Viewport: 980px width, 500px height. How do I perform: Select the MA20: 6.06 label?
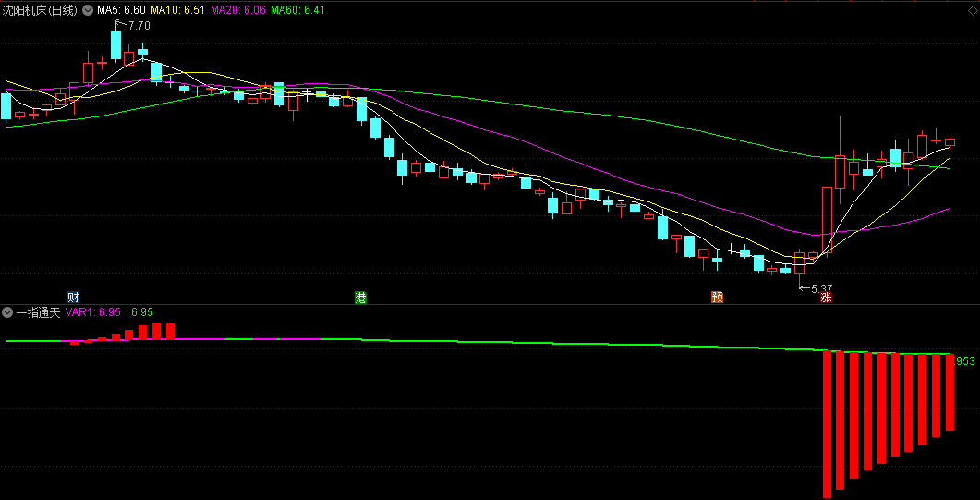[x=237, y=10]
